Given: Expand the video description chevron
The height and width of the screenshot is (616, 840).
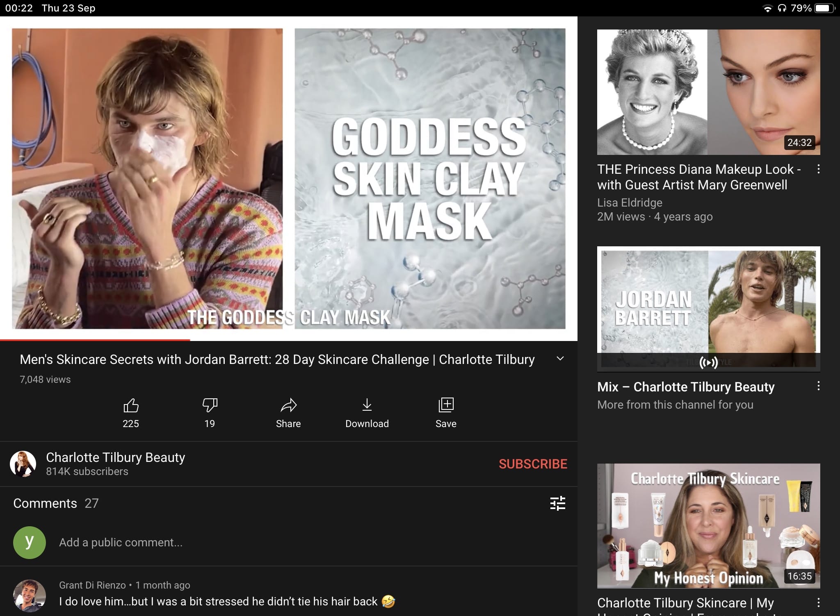Looking at the screenshot, I should click(560, 359).
